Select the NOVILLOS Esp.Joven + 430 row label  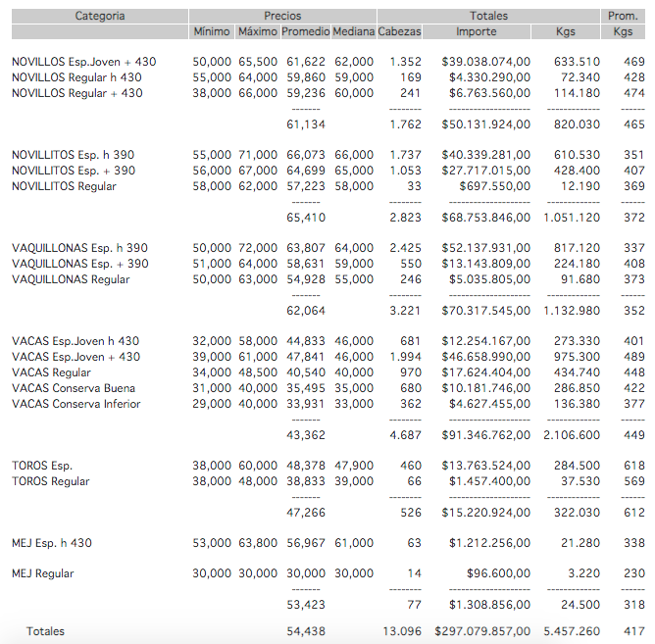[83, 62]
